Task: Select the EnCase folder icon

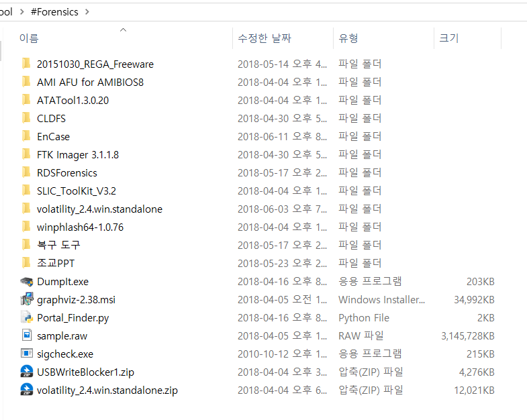Action: tap(26, 136)
